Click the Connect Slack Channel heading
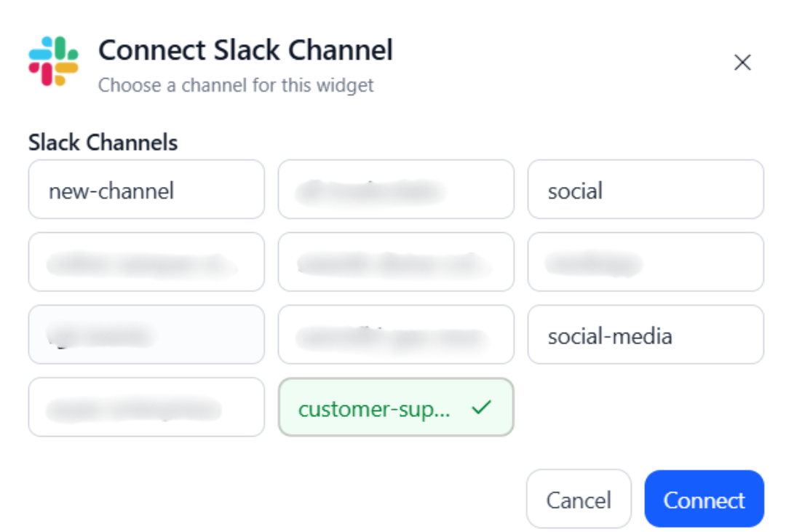This screenshot has width=786, height=532. pos(245,50)
